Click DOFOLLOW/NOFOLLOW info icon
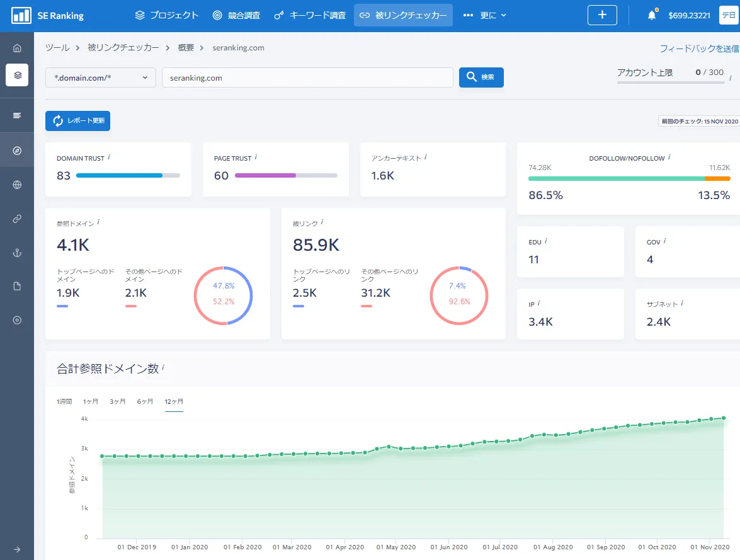 tap(669, 157)
